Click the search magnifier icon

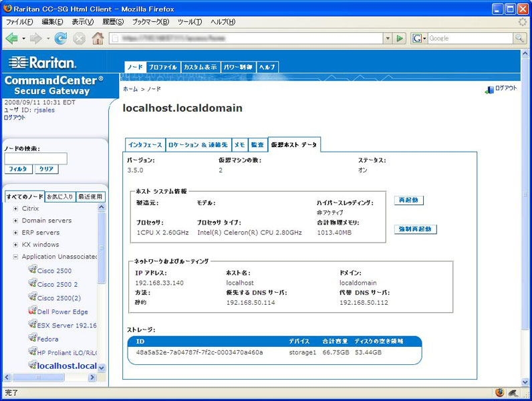(x=519, y=38)
